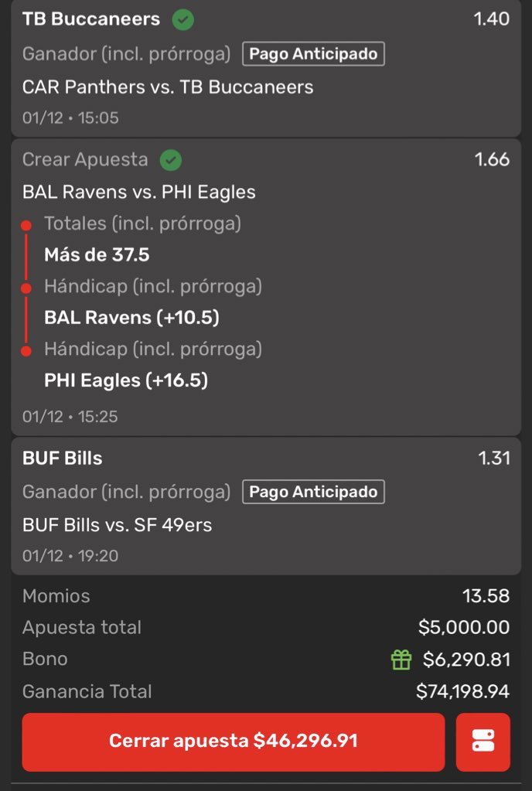Open the partial cashout settings icon button

[x=483, y=742]
